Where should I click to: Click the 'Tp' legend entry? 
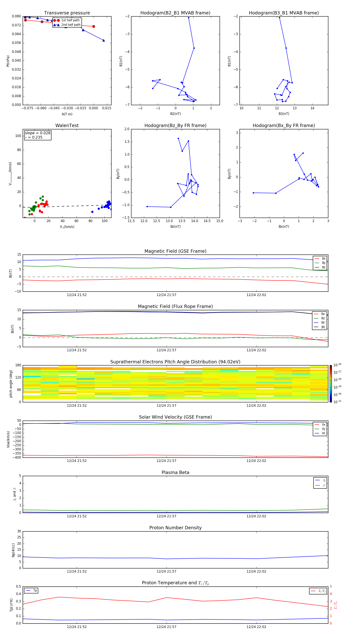[31, 591]
